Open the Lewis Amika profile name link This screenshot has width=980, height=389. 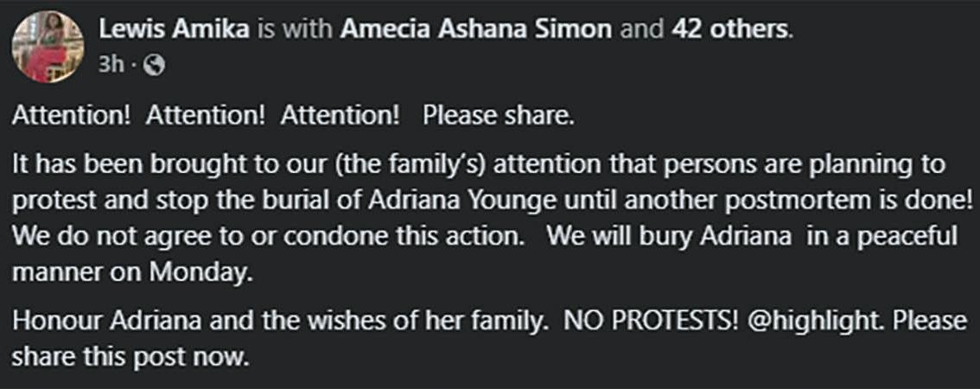click(x=174, y=29)
